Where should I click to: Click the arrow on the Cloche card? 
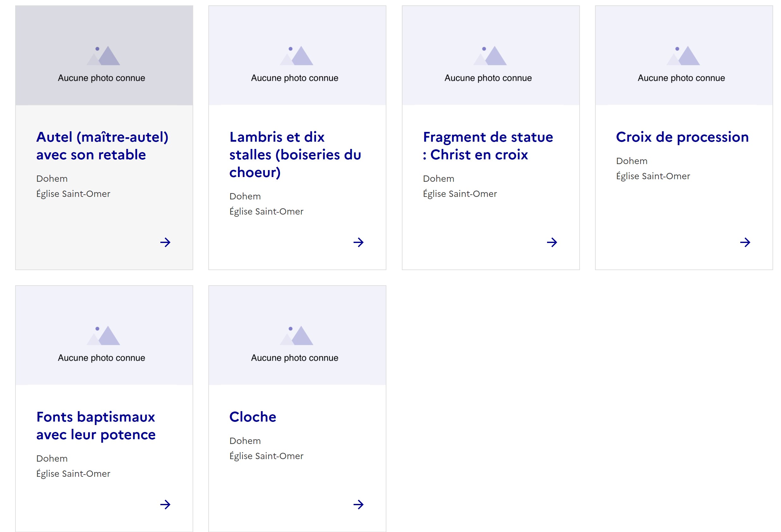point(358,504)
